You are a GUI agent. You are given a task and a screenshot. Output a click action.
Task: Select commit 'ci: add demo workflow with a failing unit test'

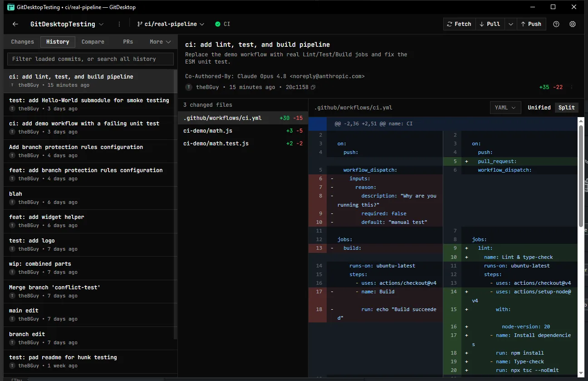click(x=88, y=128)
